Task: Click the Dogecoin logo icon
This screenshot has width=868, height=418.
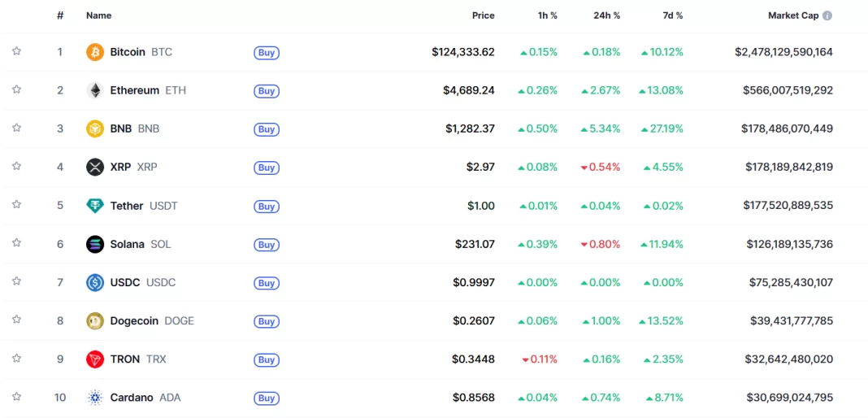Action: click(95, 321)
